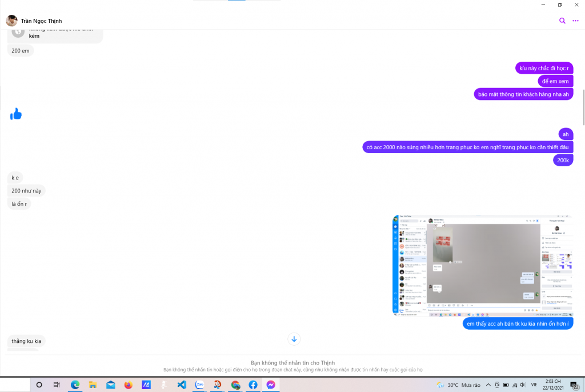Screen dimensions: 585x392
Task: Switch to Messenger on taskbar
Action: 271,385
